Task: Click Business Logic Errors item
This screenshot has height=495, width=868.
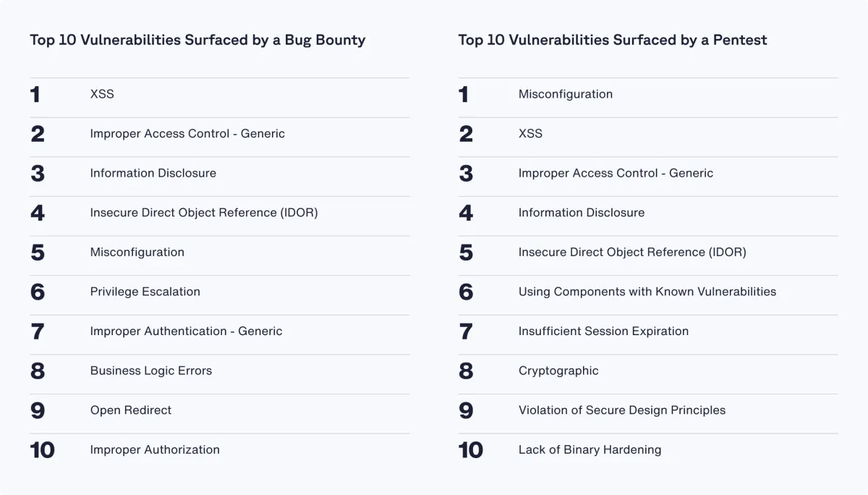Action: 151,371
